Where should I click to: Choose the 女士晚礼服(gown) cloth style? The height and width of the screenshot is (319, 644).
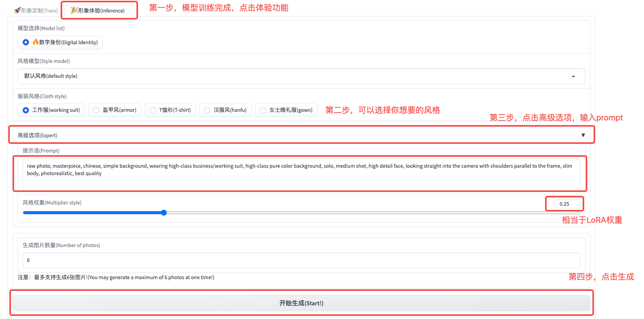click(x=263, y=110)
